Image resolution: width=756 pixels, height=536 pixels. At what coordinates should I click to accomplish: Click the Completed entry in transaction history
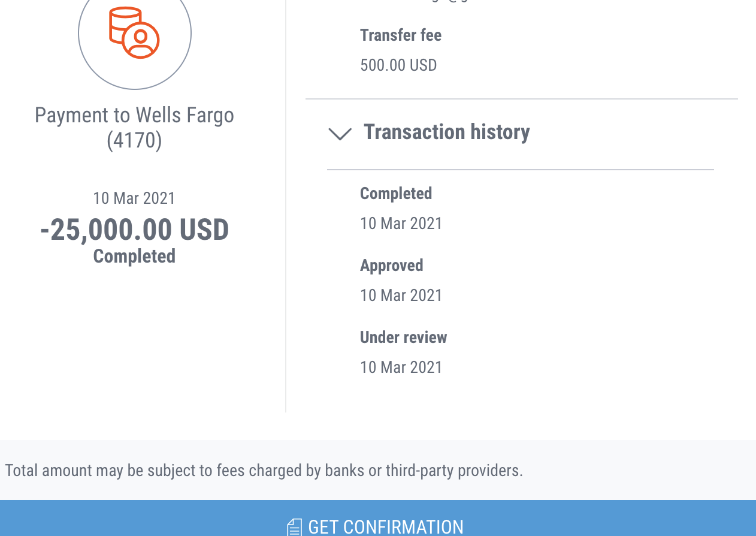(x=396, y=194)
